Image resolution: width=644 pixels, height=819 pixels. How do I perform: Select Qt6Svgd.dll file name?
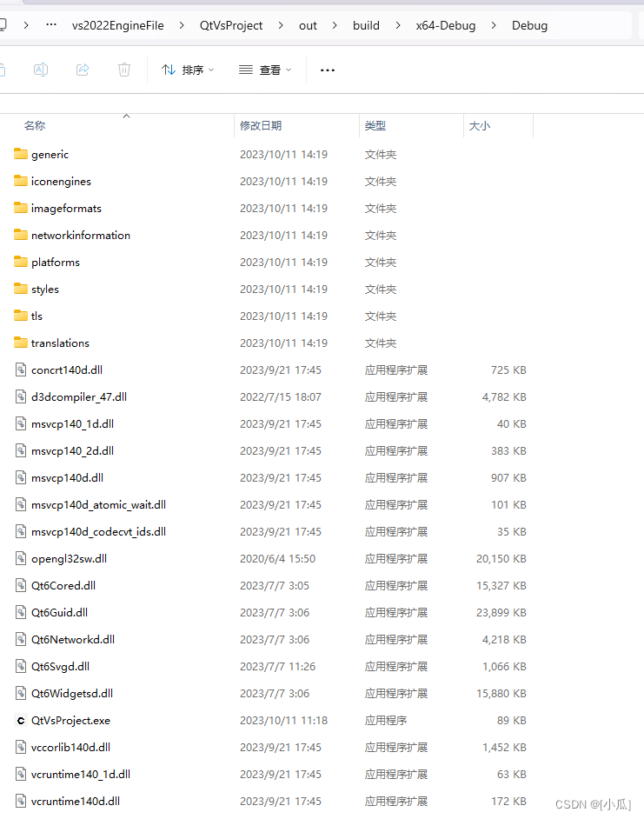(61, 667)
